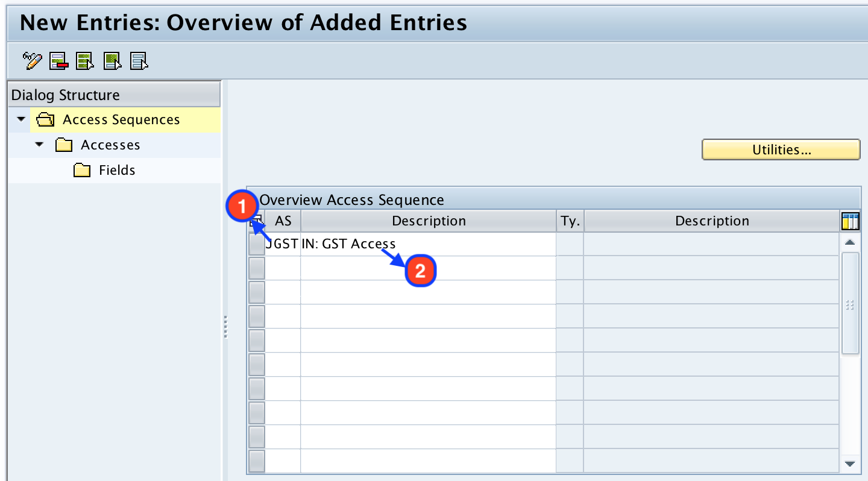This screenshot has width=868, height=481.
Task: Click the folder icon beside Accesses
Action: click(x=63, y=145)
